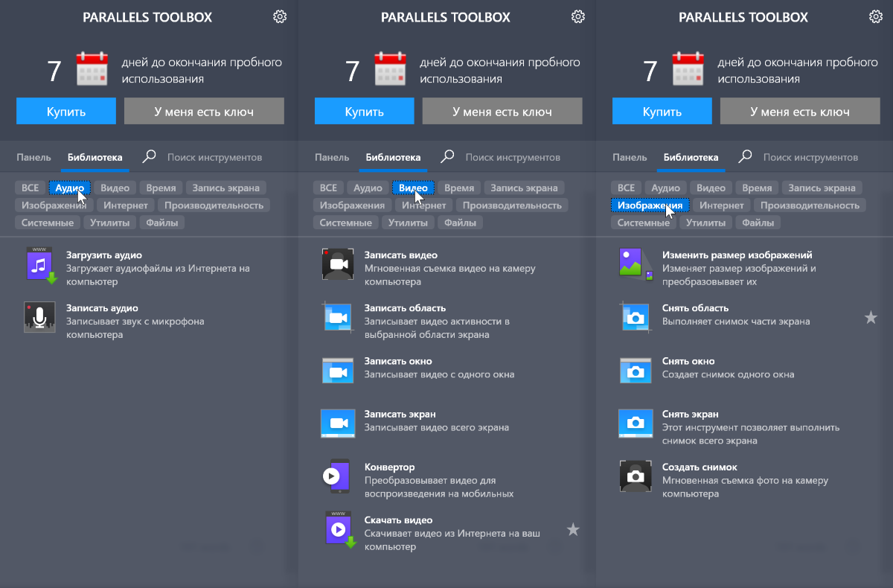
Task: Click Купить in the Audio tools panel
Action: click(x=66, y=111)
